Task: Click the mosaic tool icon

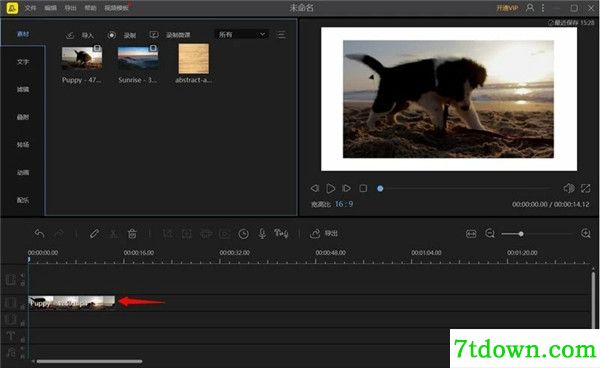Action: click(x=206, y=233)
